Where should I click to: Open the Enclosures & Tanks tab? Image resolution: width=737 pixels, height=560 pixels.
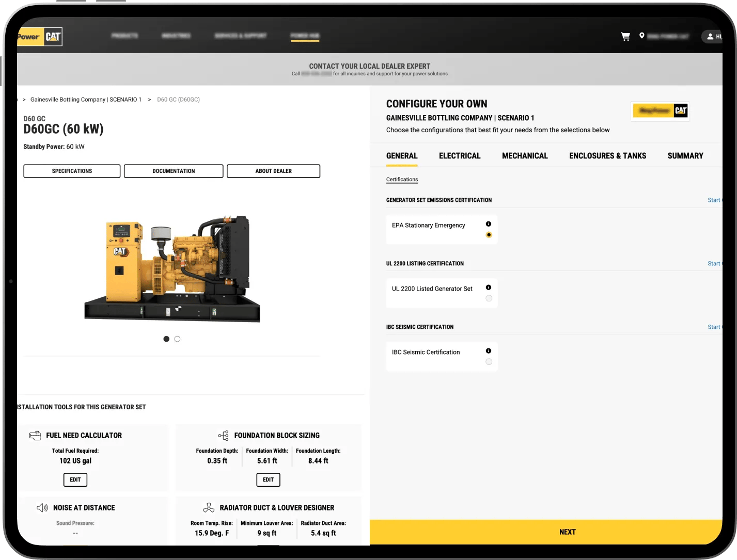[607, 156]
